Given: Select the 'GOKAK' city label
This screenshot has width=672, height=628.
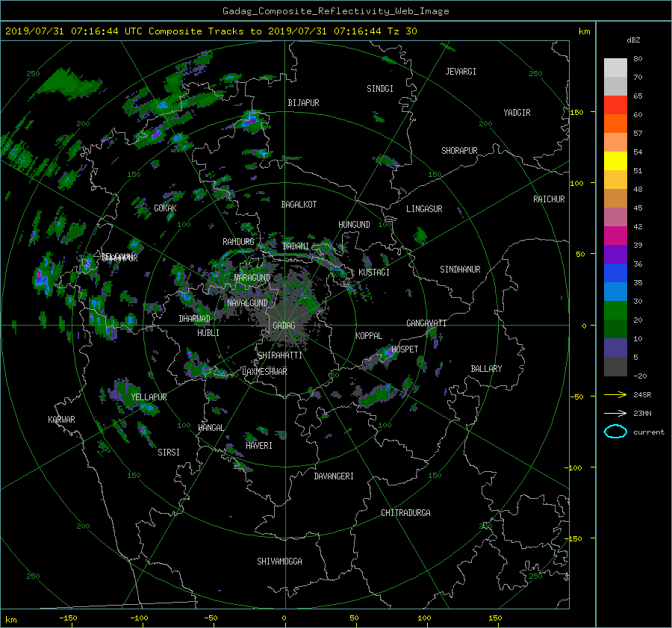Looking at the screenshot, I should 165,208.
